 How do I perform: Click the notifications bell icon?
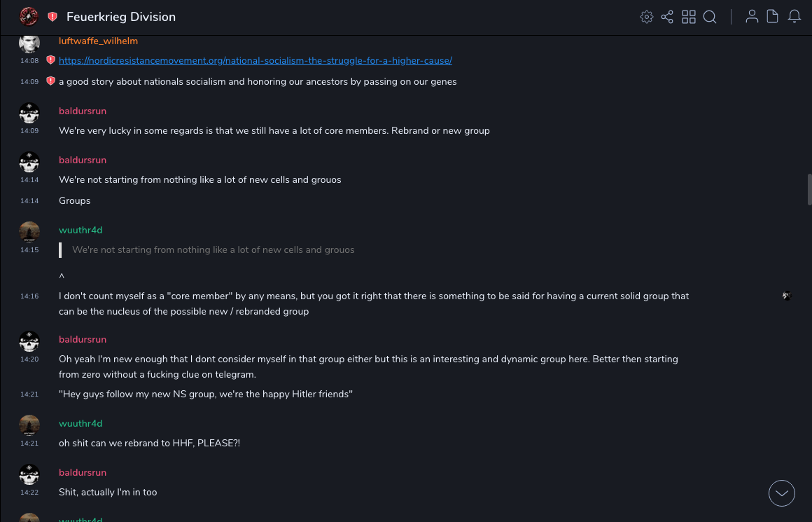[x=794, y=17]
